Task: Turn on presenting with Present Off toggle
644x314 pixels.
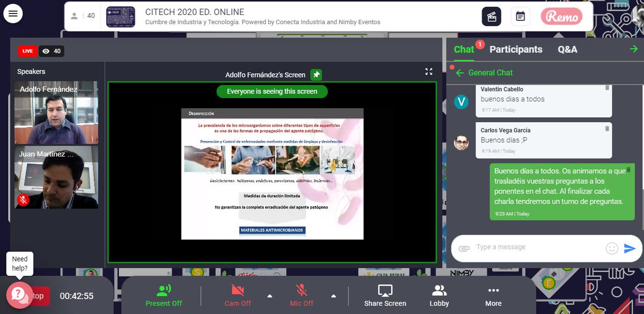Action: click(x=164, y=295)
